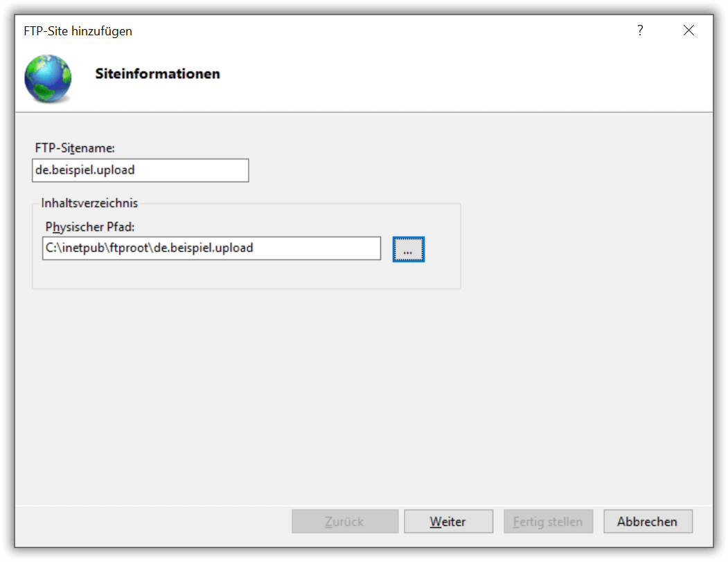728x562 pixels.
Task: Click the greyed-out Fertig stellen button
Action: 549,522
